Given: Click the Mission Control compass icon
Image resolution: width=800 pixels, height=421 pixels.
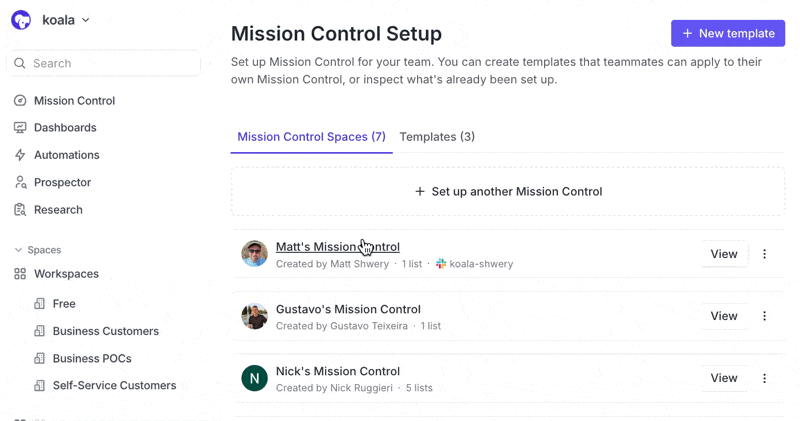Looking at the screenshot, I should click(x=20, y=101).
